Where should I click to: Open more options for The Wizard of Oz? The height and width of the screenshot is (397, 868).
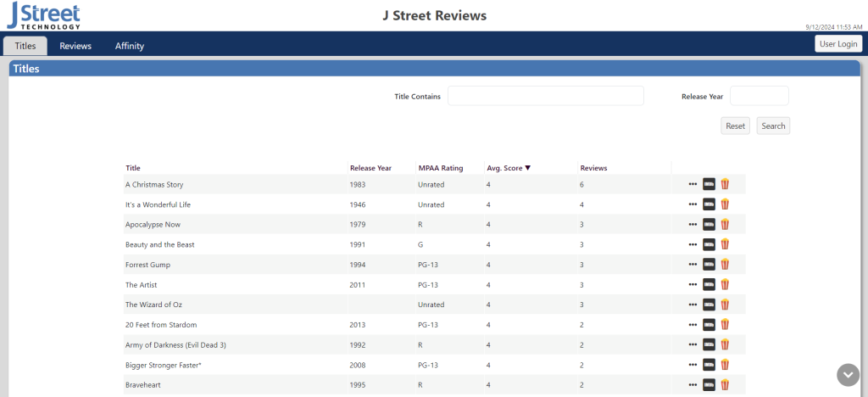693,305
